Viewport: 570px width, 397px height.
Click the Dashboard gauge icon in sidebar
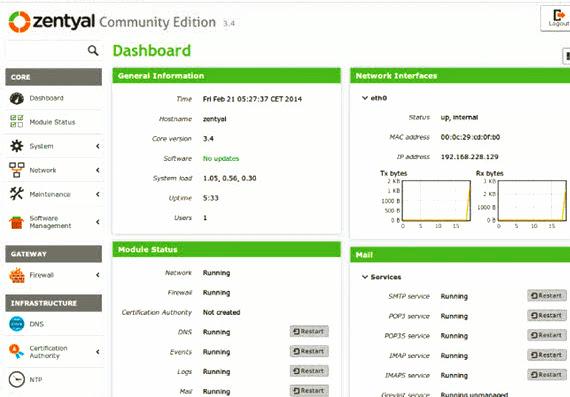17,98
